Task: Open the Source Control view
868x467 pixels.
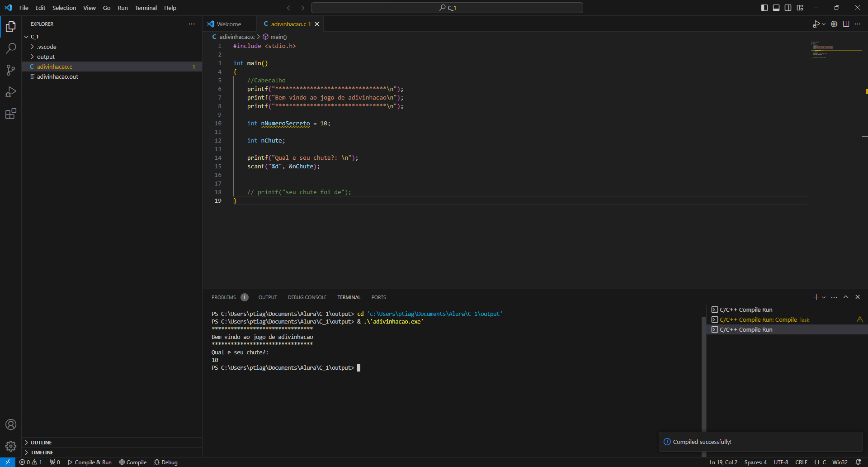Action: click(11, 70)
